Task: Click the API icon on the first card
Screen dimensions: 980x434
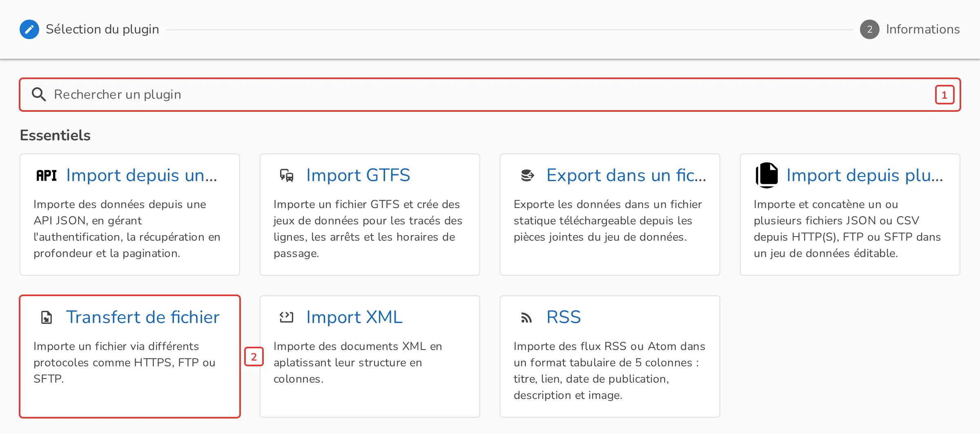Action: [x=47, y=175]
